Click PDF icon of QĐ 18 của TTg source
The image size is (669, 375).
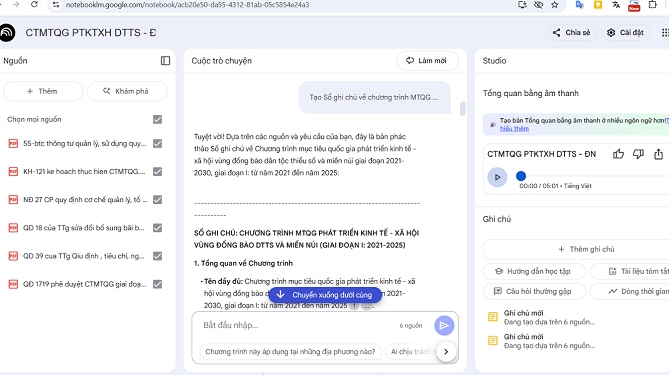click(x=13, y=228)
